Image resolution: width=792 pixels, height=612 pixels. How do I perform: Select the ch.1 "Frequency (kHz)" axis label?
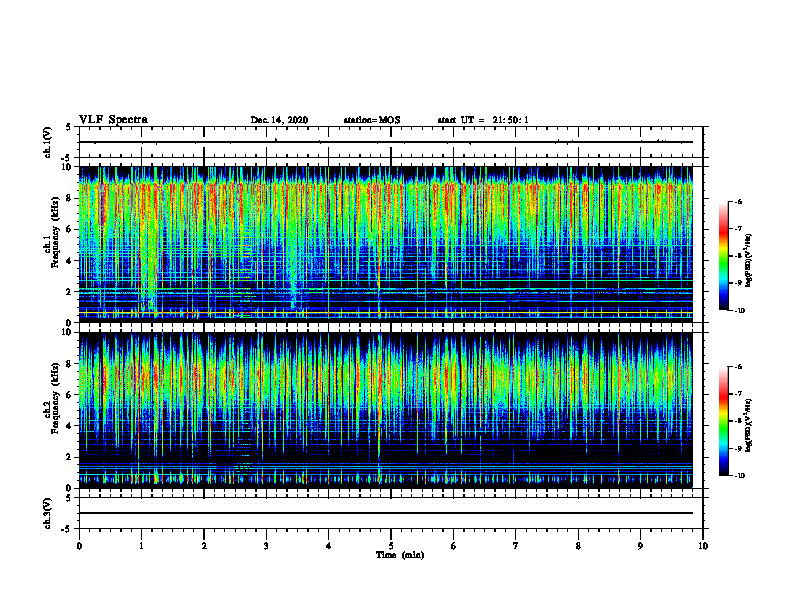click(55, 232)
